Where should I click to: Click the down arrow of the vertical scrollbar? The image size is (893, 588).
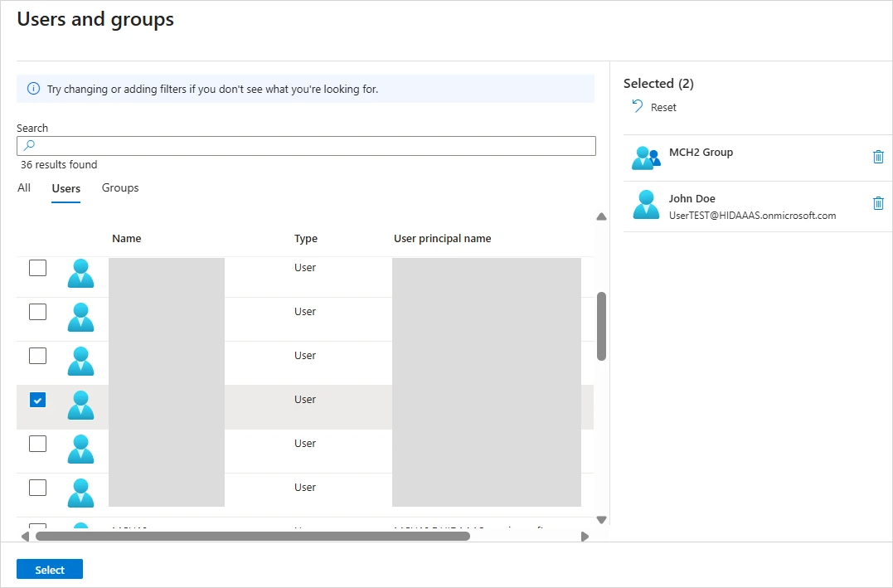tap(602, 520)
